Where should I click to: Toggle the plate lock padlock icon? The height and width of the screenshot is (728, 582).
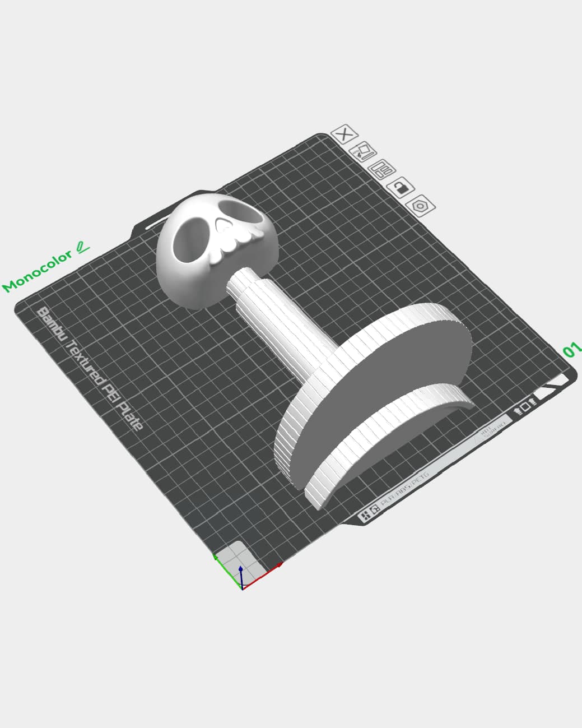(401, 187)
